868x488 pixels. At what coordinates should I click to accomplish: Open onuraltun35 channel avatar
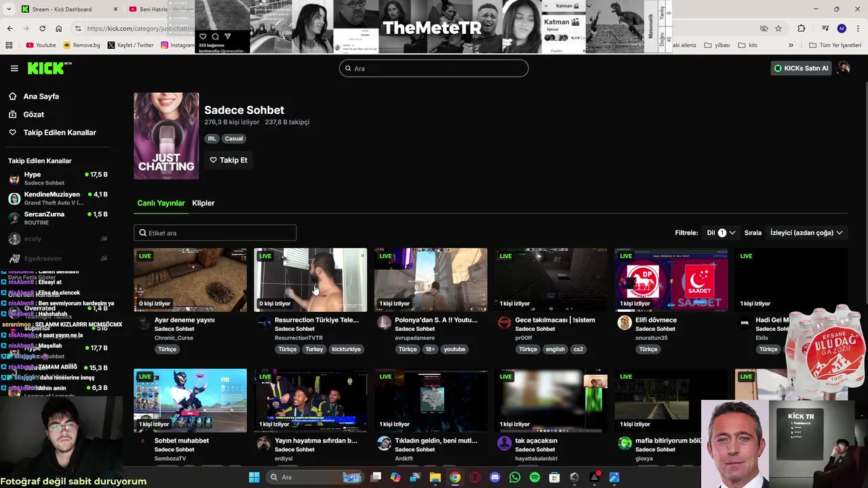(x=625, y=323)
